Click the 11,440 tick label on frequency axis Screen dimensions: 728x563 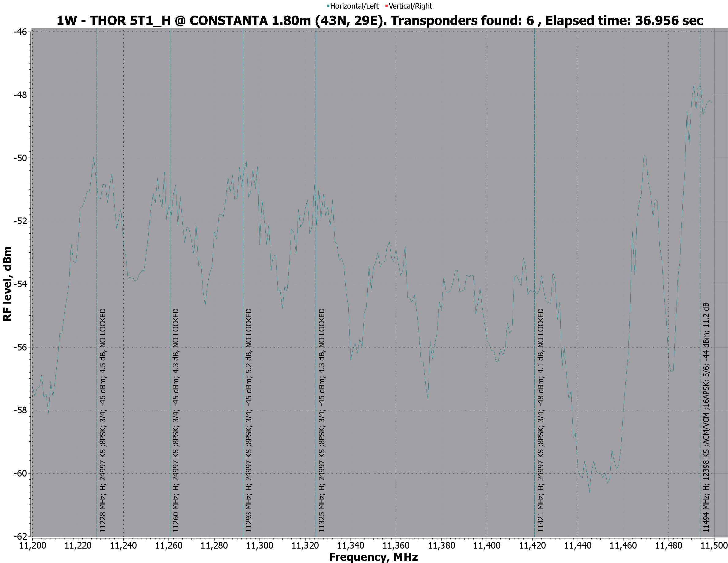click(578, 546)
